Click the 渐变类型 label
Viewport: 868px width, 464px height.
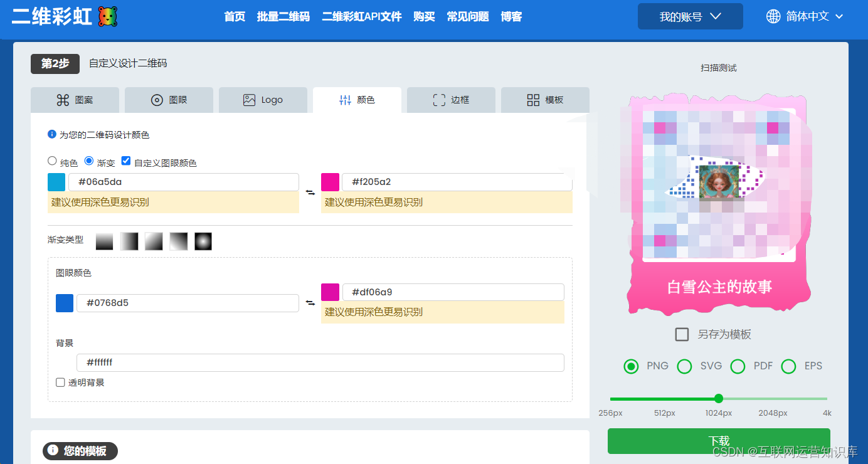(65, 240)
